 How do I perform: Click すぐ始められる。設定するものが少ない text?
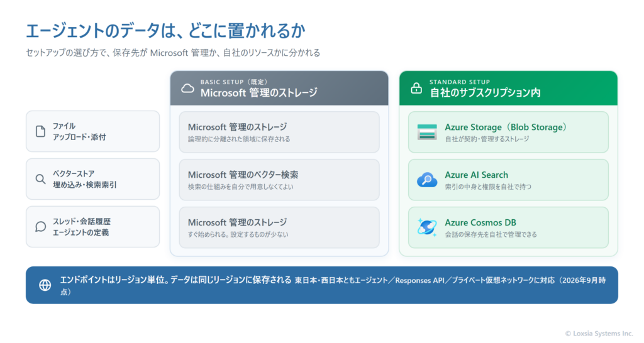point(238,234)
